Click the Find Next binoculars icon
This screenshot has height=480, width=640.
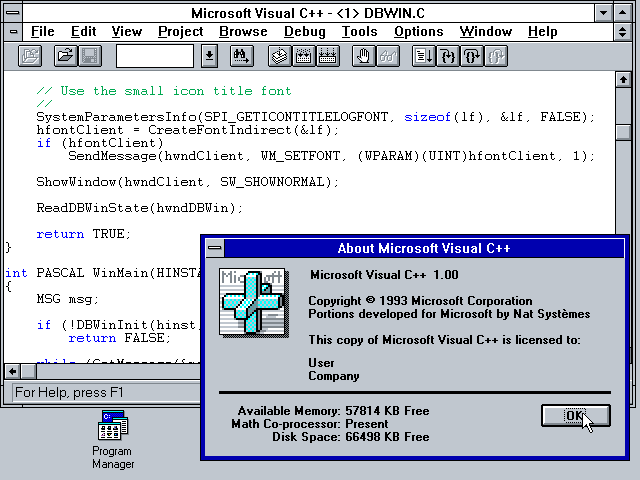pos(242,56)
